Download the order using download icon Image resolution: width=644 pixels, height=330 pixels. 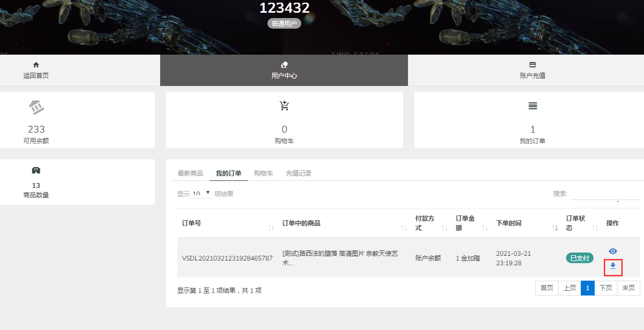click(x=613, y=266)
